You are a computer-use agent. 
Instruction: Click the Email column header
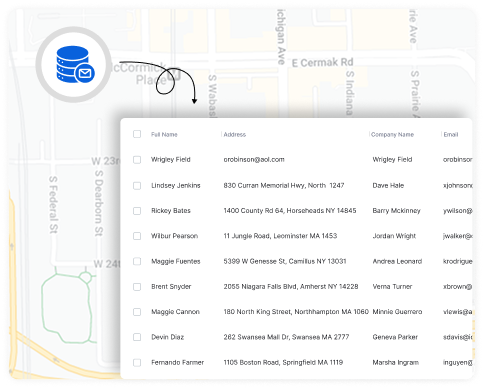point(451,135)
